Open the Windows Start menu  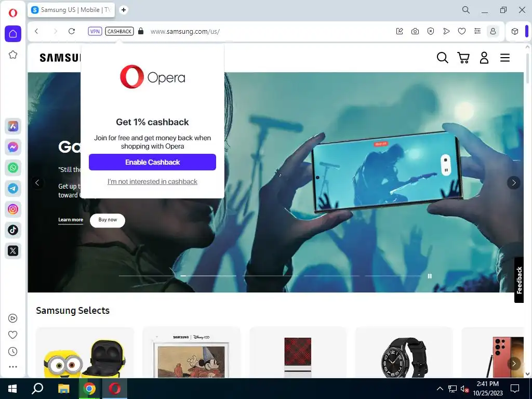click(12, 389)
